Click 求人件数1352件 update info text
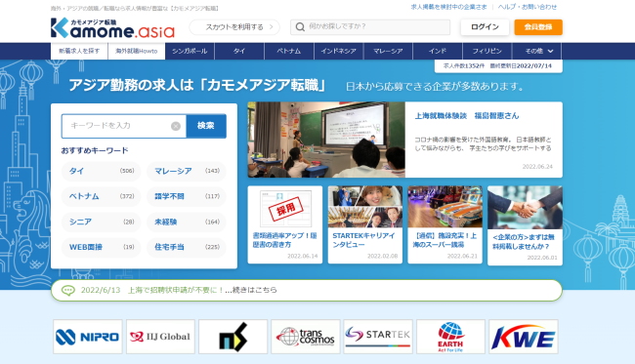This screenshot has width=635, height=364. pyautogui.click(x=497, y=66)
